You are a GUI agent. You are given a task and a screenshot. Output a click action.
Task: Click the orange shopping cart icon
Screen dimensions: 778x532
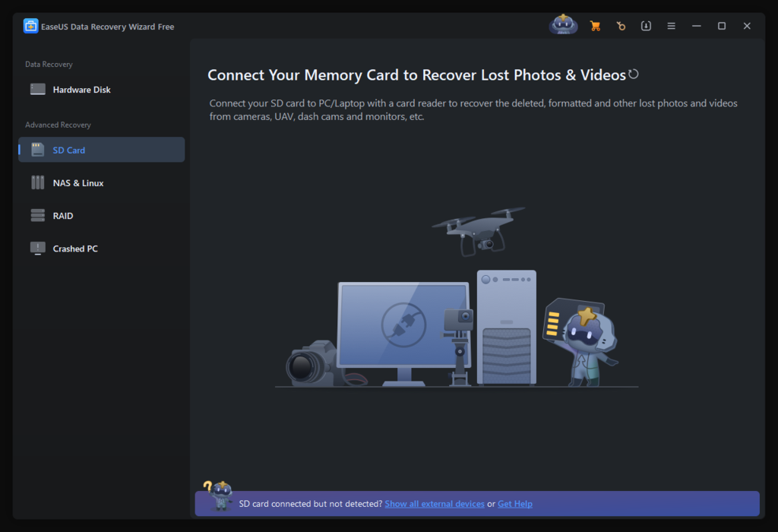595,26
